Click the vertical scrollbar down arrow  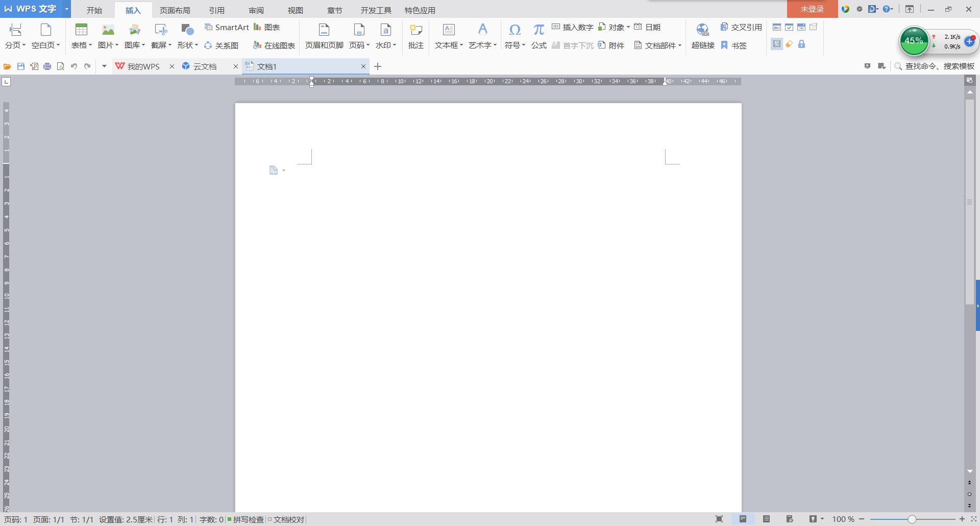(x=970, y=471)
